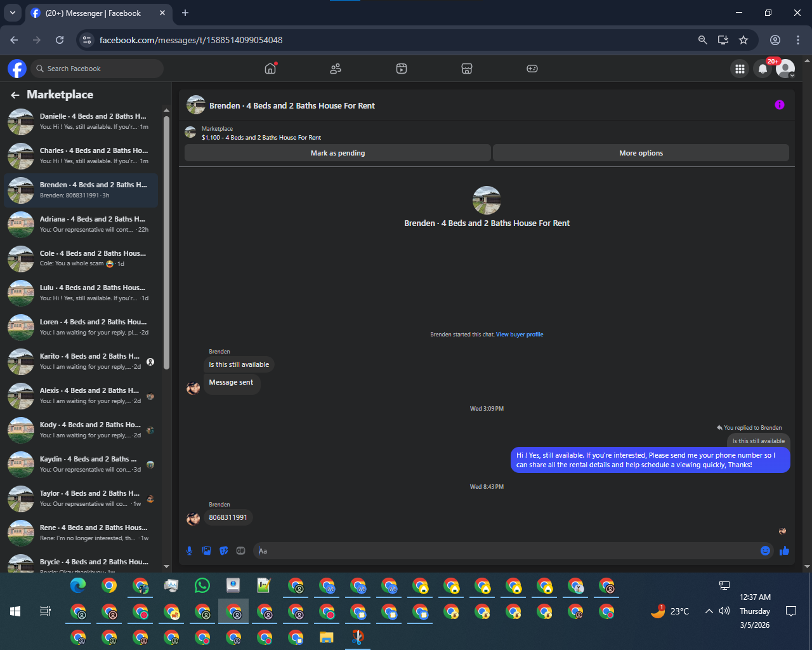Viewport: 812px width, 650px height.
Task: Open Kody's conversation
Action: tap(81, 430)
